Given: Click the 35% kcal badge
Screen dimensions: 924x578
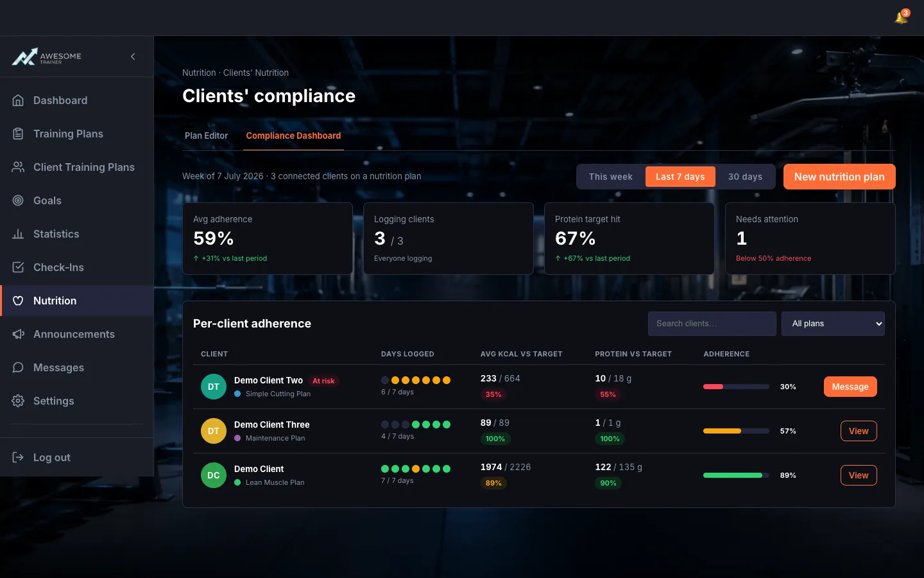Looking at the screenshot, I should [x=493, y=394].
